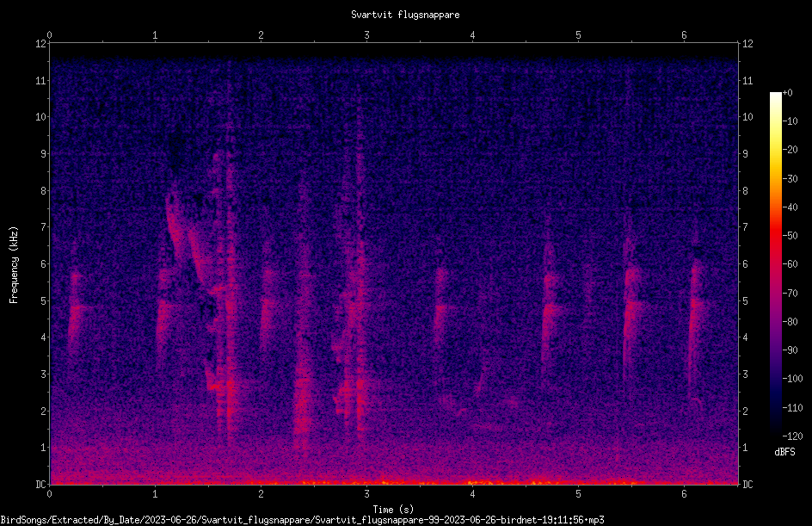Click '6' on top time axis

(684, 35)
